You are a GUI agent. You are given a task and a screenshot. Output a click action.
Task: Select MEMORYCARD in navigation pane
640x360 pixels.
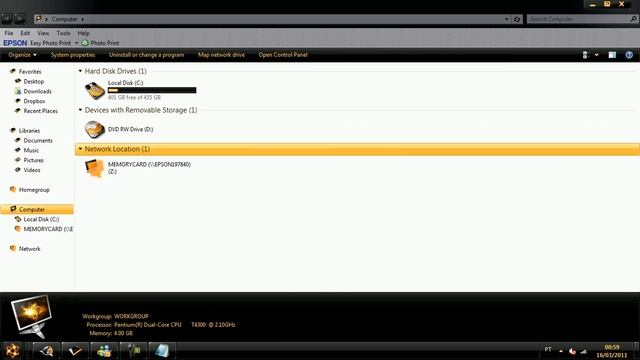pyautogui.click(x=48, y=229)
